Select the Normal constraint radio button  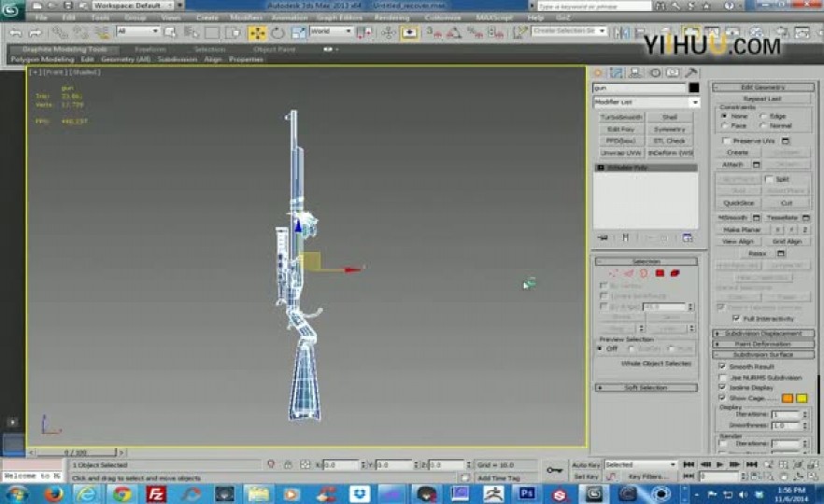[762, 126]
